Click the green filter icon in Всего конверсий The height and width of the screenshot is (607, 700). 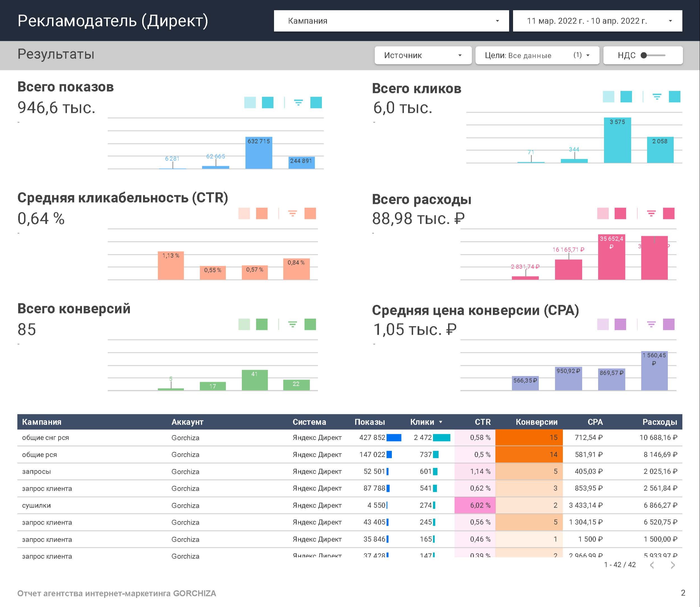pos(292,324)
